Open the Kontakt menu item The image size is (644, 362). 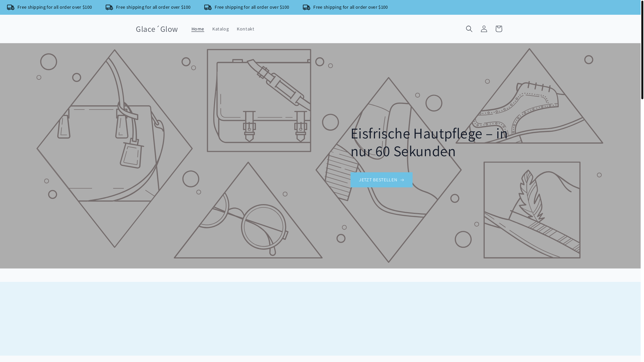246,29
